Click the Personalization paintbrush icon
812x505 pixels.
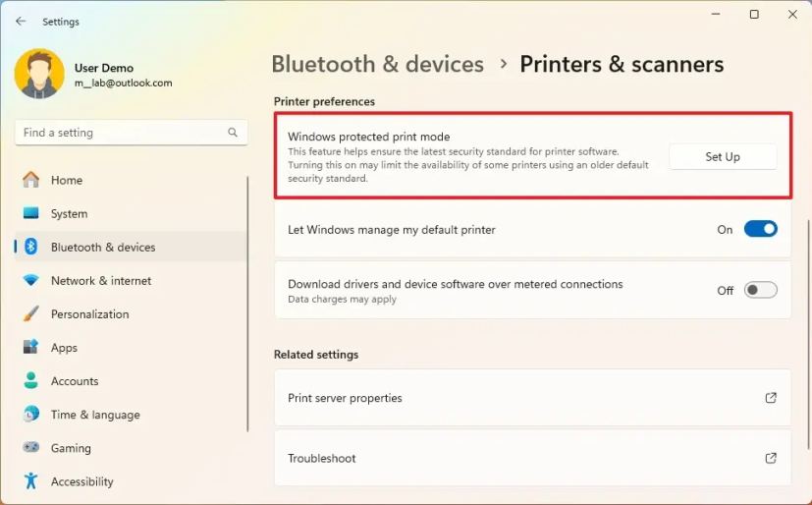(x=31, y=313)
